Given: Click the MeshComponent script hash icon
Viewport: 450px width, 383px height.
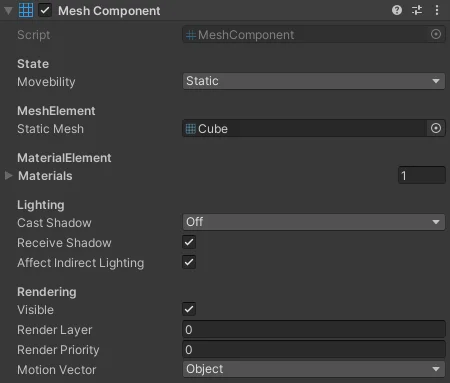Looking at the screenshot, I should point(191,35).
